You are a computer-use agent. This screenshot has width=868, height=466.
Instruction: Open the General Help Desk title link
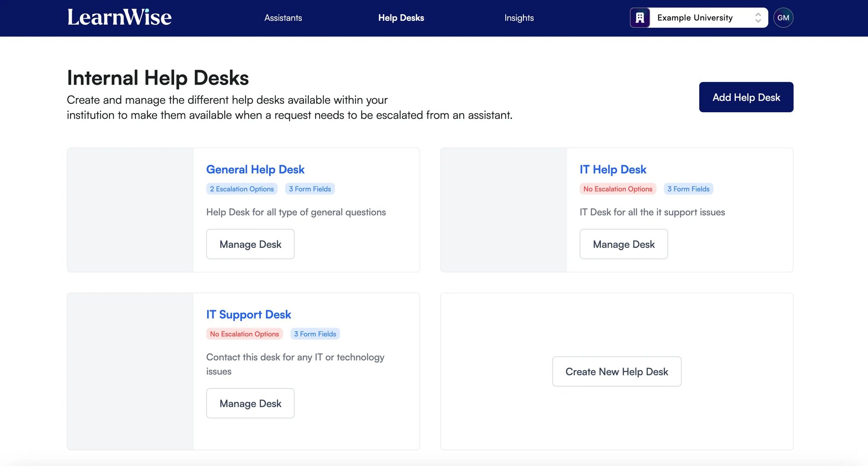(x=255, y=169)
